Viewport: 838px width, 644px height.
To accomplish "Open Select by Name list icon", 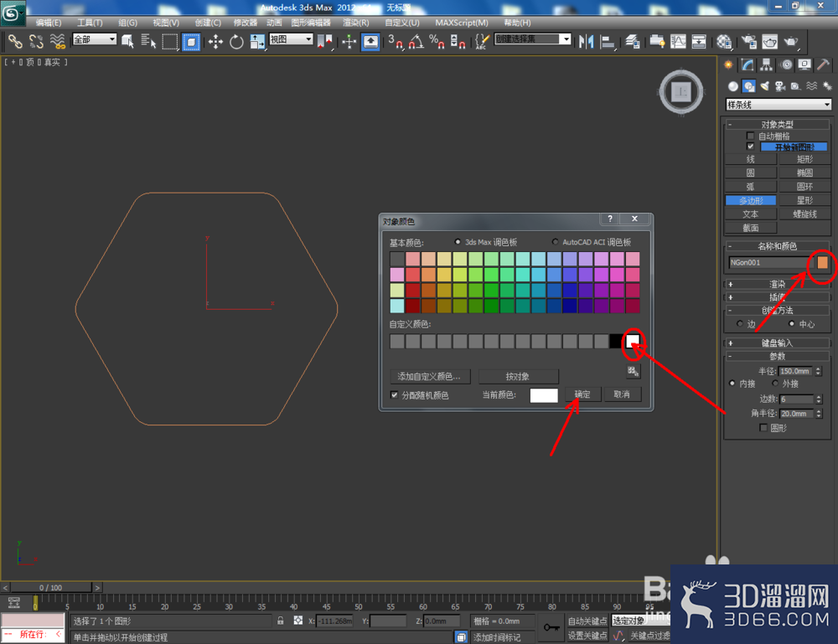I will coord(148,41).
